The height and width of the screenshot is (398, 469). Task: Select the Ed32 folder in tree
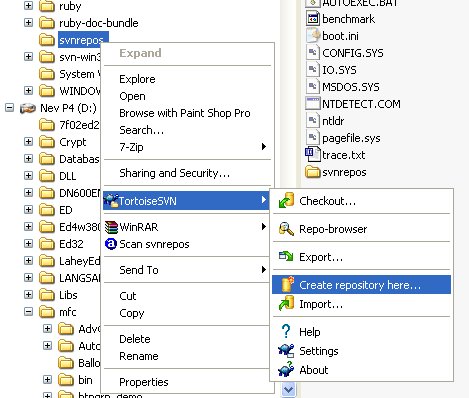71,244
